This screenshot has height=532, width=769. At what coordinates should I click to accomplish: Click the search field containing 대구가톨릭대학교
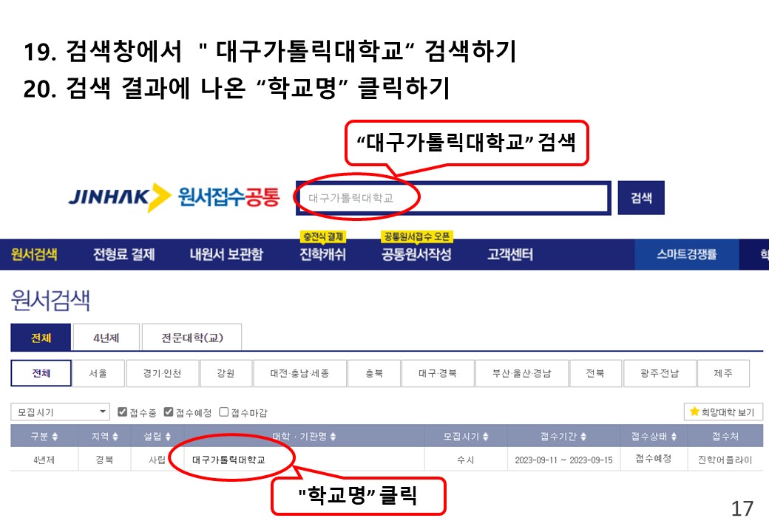[453, 198]
